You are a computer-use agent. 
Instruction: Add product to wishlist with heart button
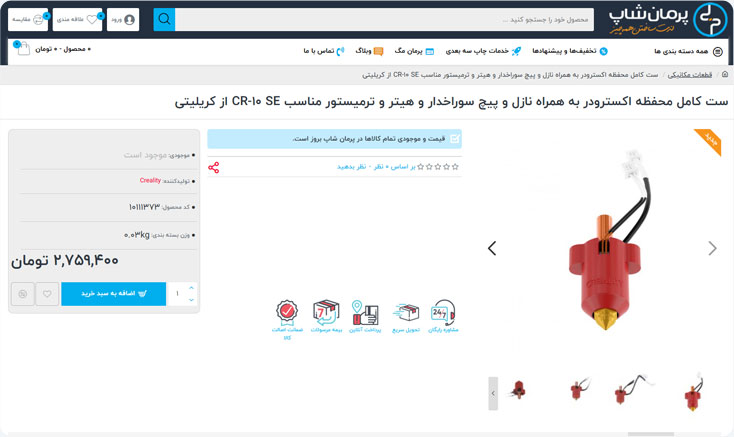[47, 294]
